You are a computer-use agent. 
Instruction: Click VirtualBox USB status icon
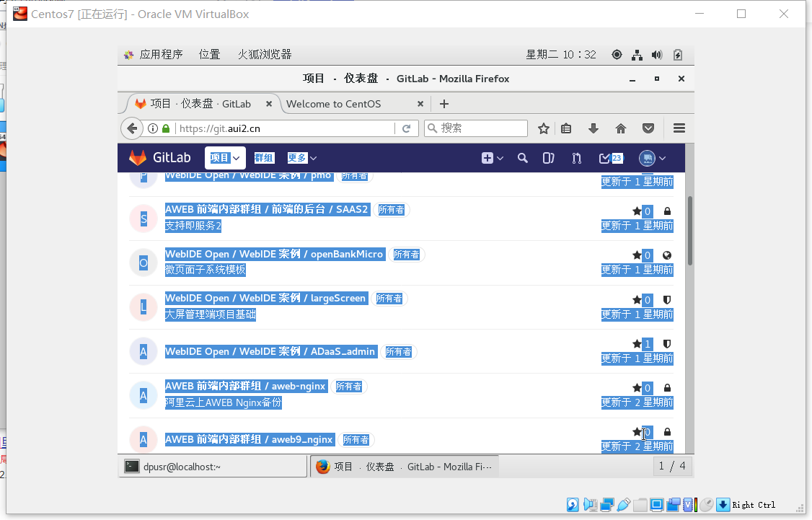(624, 505)
